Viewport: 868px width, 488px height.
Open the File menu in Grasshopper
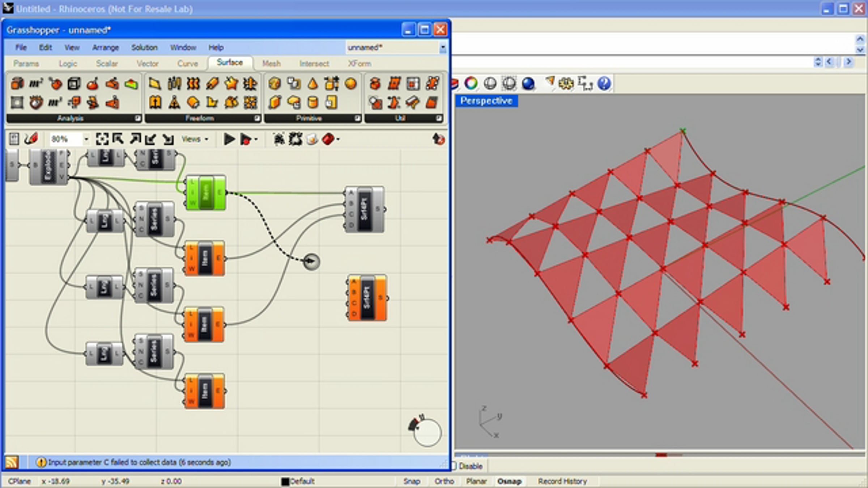click(x=21, y=47)
